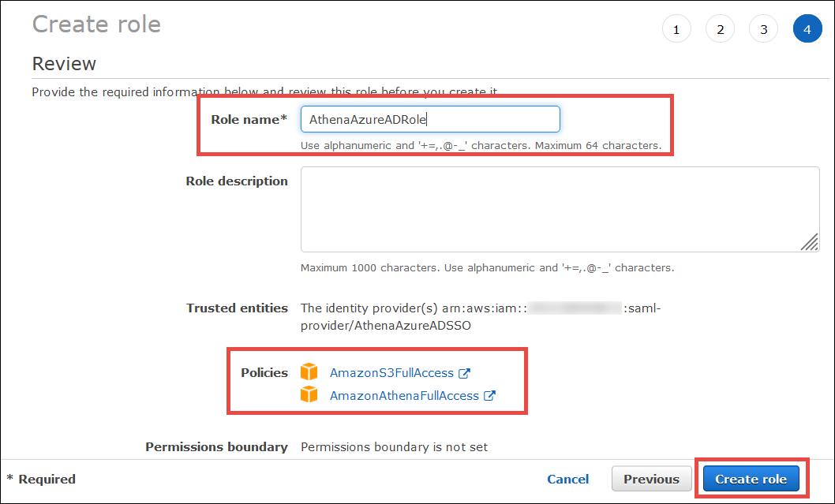This screenshot has width=835, height=504.
Task: Cancel the role creation
Action: pos(567,479)
